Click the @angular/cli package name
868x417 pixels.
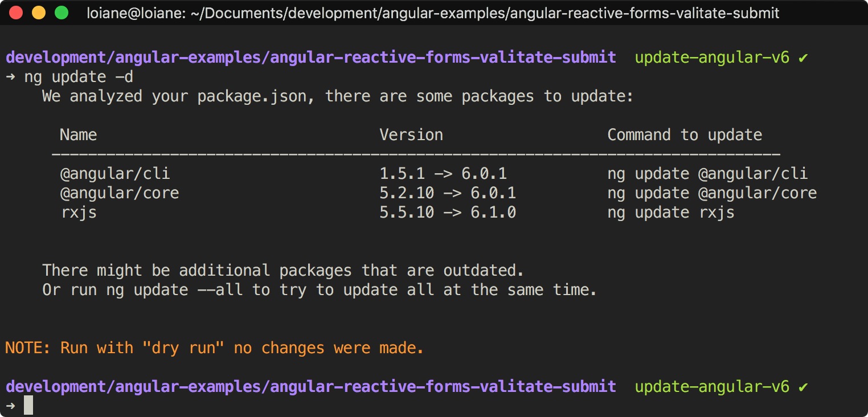coord(115,174)
